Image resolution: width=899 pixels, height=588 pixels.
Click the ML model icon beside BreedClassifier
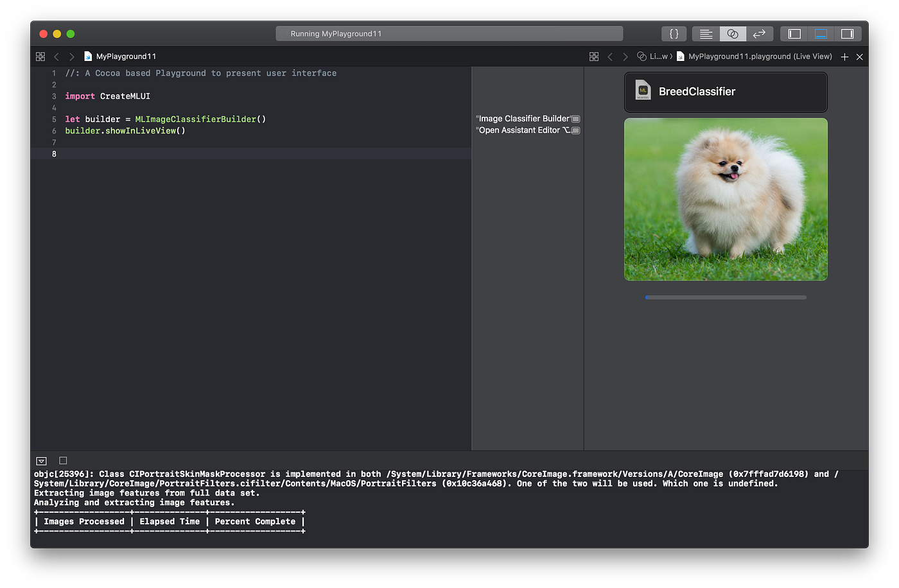(643, 91)
